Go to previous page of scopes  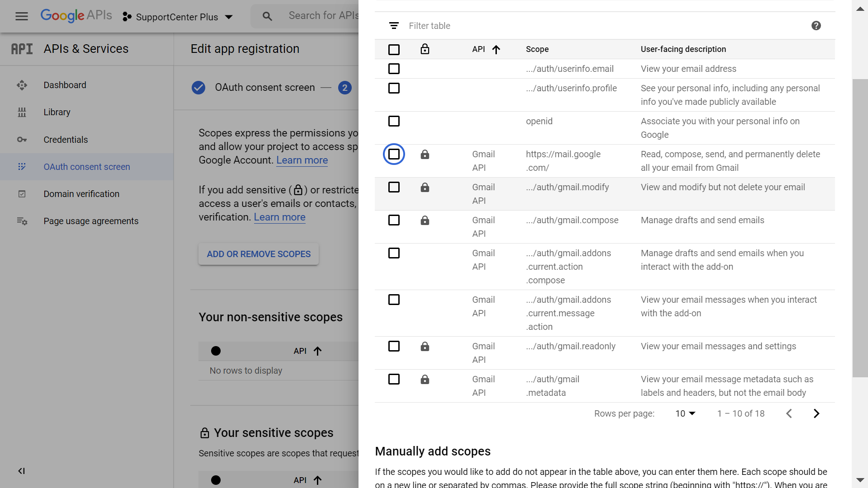789,413
